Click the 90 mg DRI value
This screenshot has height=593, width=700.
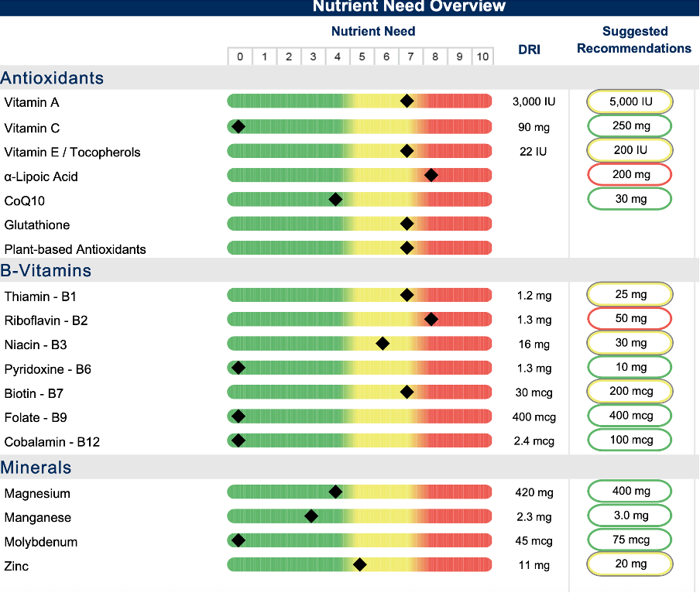pos(534,127)
